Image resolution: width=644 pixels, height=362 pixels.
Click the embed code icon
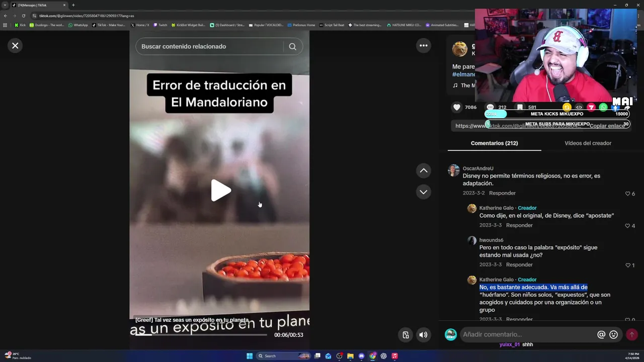click(579, 107)
